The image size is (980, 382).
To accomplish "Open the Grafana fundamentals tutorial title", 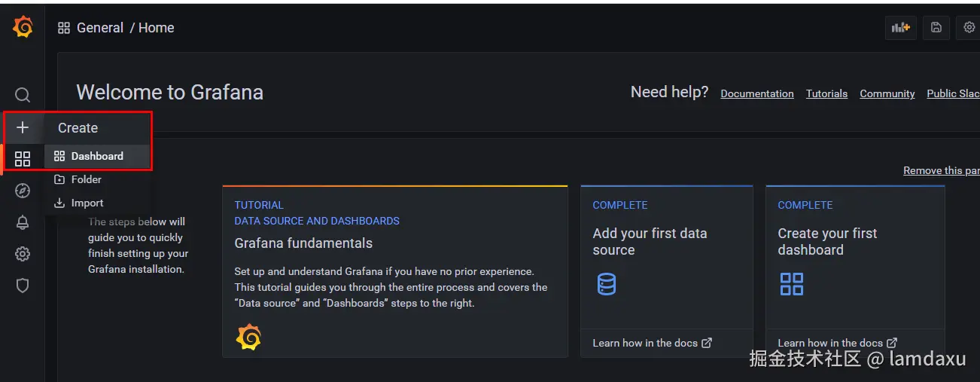I will (x=303, y=243).
